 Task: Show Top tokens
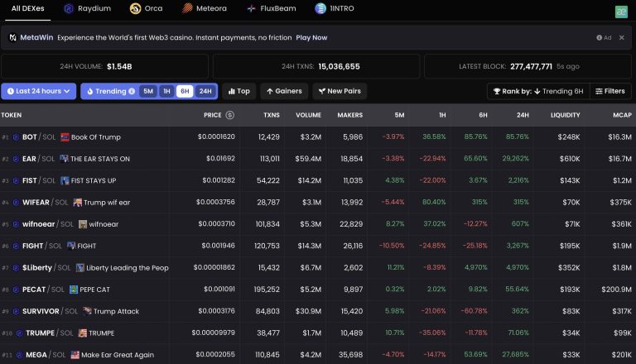click(x=238, y=91)
